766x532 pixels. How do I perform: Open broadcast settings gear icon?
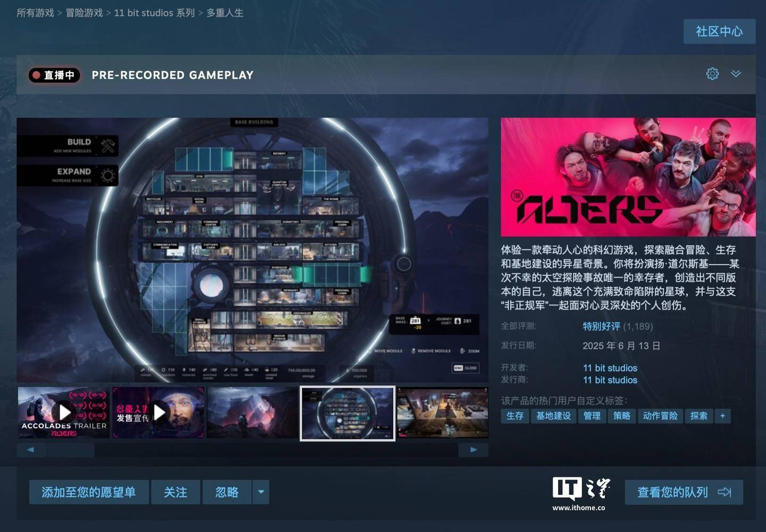click(712, 74)
